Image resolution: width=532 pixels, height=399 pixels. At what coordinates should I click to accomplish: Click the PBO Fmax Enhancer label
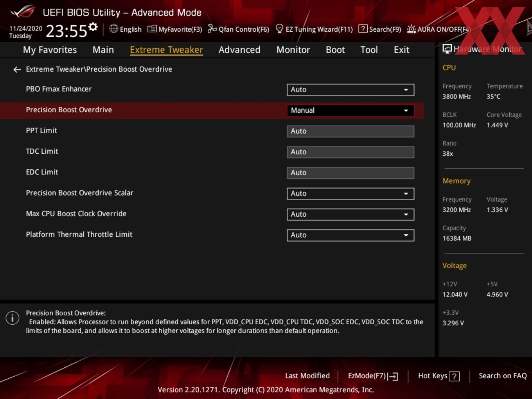59,89
